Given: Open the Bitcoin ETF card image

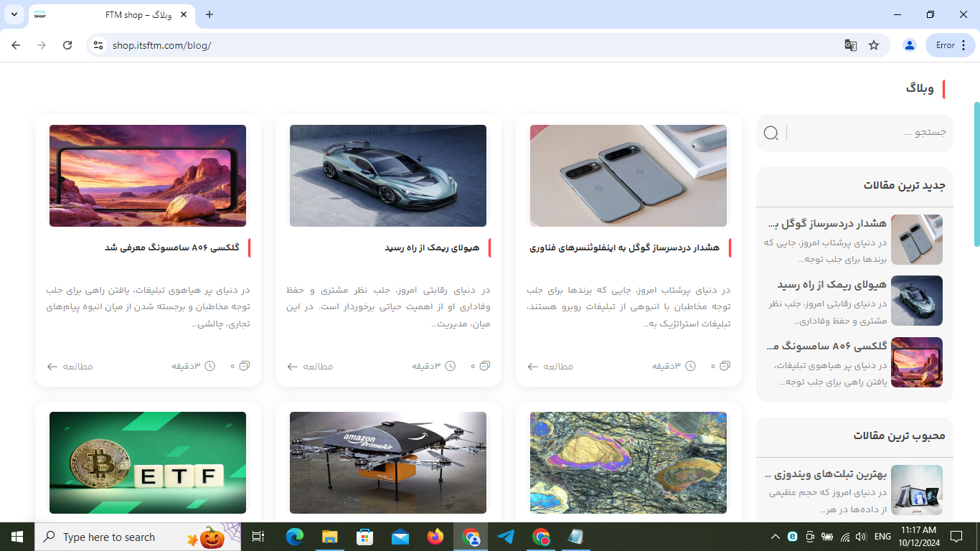Looking at the screenshot, I should (x=148, y=463).
